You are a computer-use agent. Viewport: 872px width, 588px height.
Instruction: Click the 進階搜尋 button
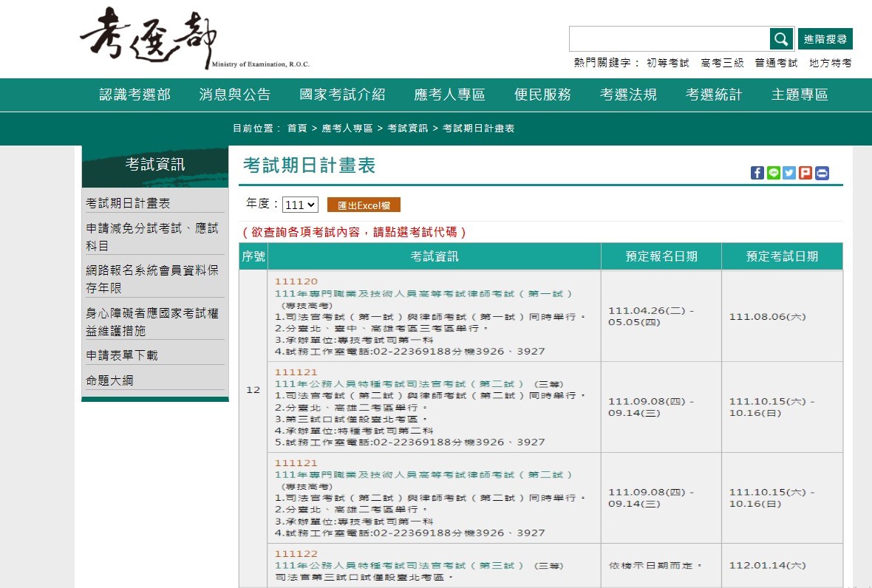point(825,39)
